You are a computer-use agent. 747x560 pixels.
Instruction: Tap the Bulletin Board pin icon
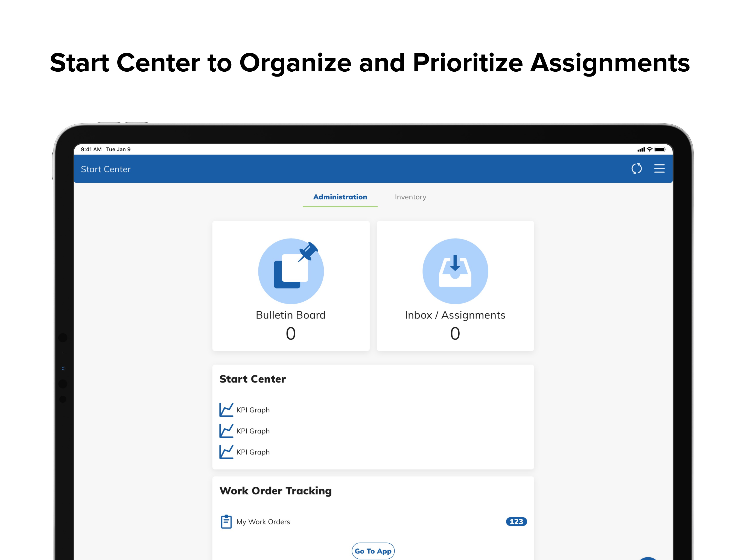tap(291, 271)
